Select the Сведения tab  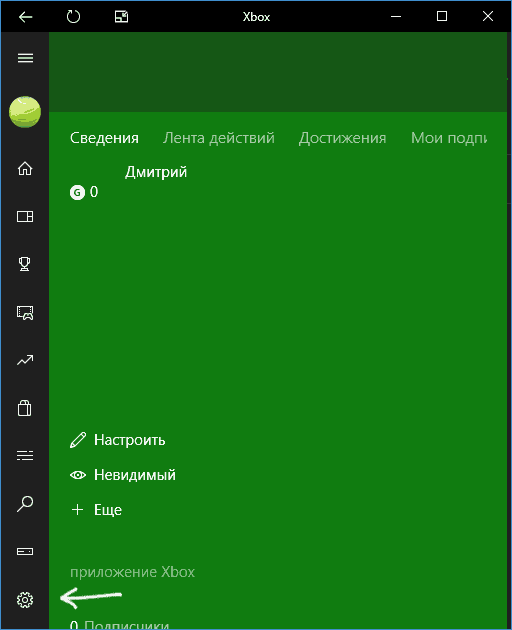(x=104, y=138)
